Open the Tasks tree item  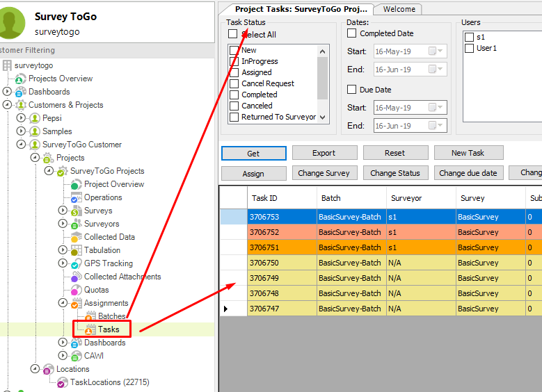click(x=109, y=329)
